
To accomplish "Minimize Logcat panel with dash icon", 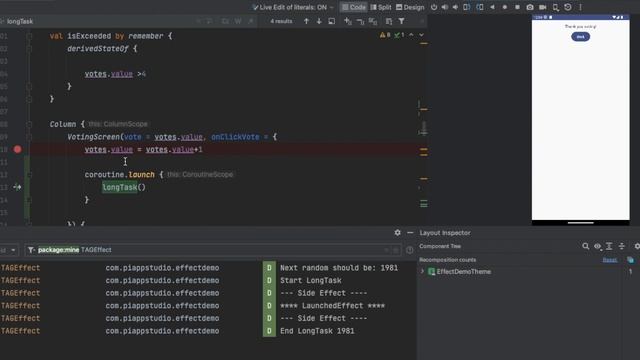I will click(410, 233).
